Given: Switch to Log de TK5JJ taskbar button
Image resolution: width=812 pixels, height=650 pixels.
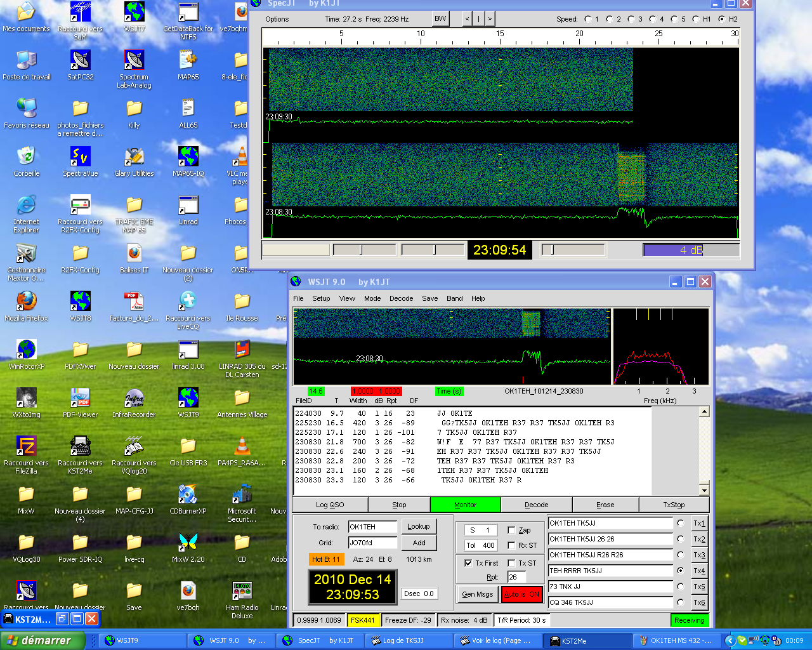Looking at the screenshot, I should (x=409, y=640).
